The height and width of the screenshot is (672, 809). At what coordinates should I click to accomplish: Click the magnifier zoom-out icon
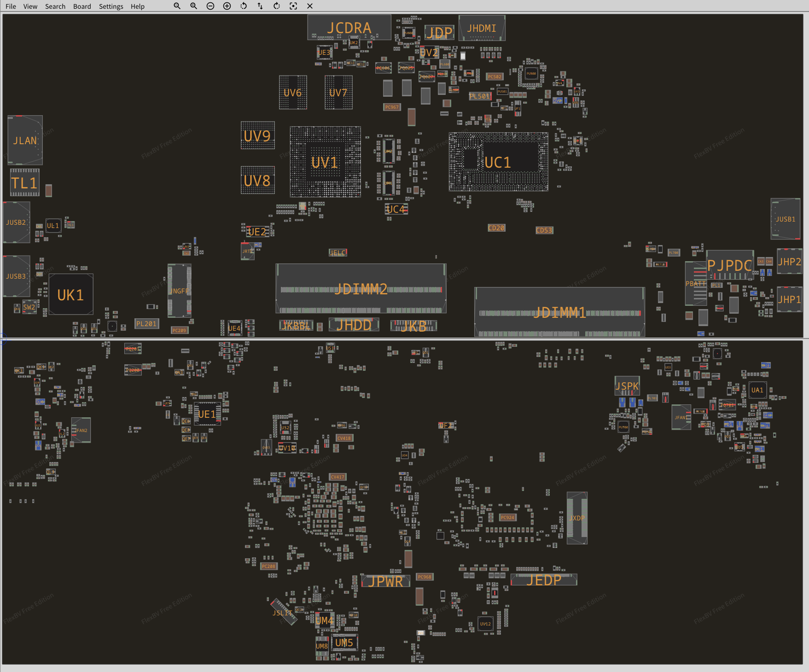pos(177,6)
